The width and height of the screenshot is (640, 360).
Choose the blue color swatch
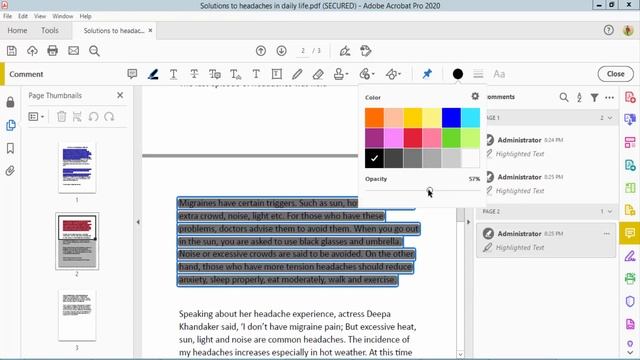click(451, 118)
